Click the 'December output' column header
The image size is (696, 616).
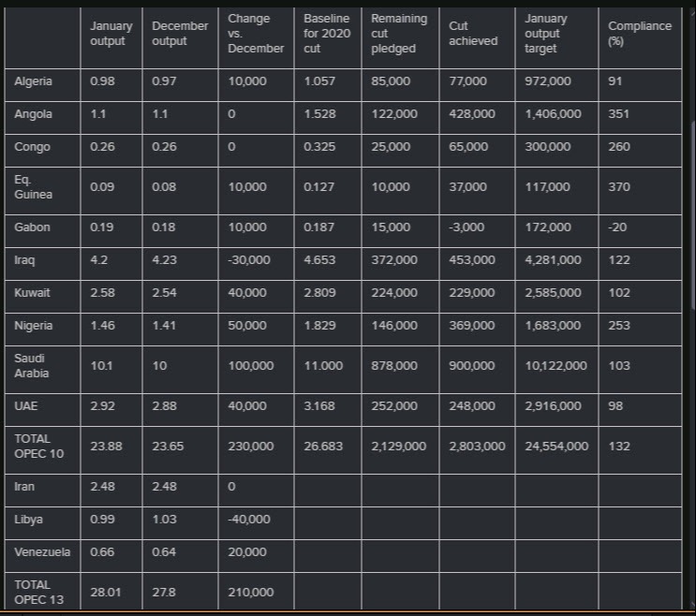tap(180, 34)
